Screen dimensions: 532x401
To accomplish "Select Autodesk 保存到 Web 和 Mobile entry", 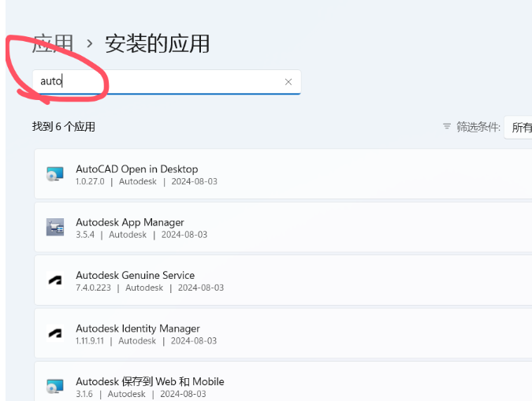I will pos(283,381).
